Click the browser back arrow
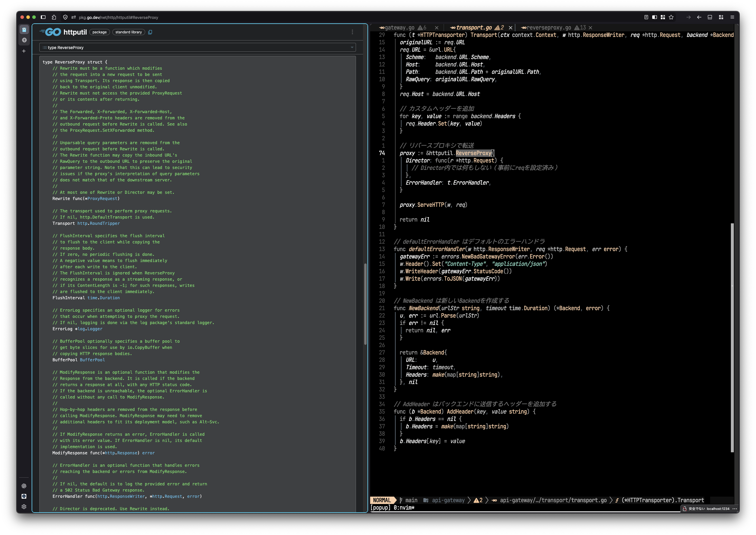756x535 pixels. 699,17
